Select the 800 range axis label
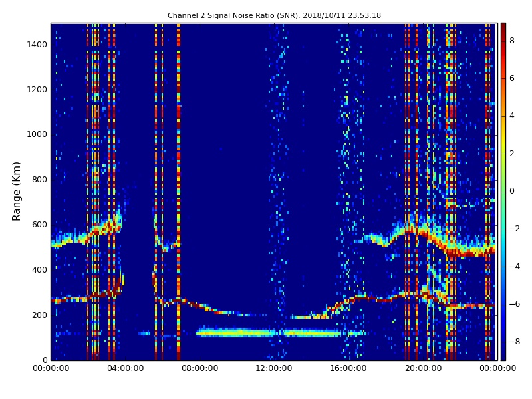The image size is (532, 399). (39, 180)
